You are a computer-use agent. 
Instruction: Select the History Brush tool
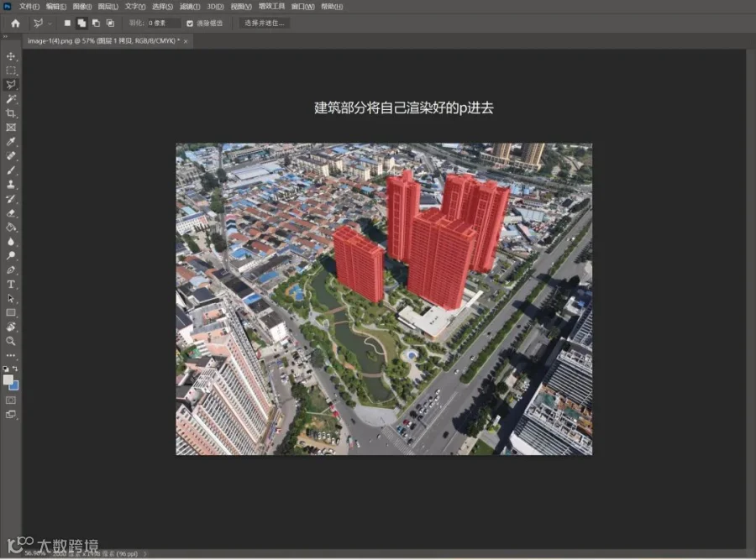coord(11,198)
